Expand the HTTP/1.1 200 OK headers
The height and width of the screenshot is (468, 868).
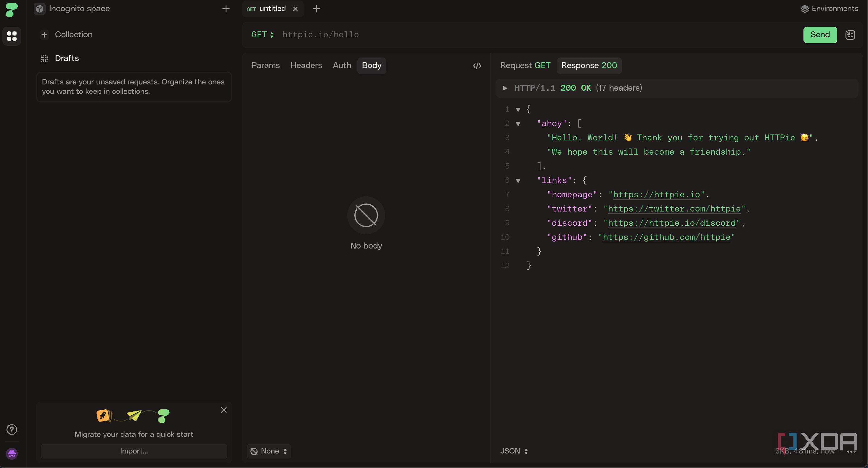505,88
